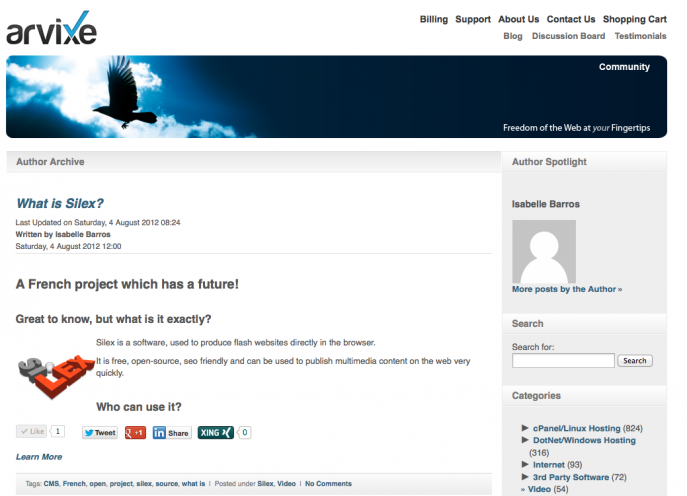Expand the DotNet/Windows Hosting category arrow
Viewport: 687px width, 496px height.
pyautogui.click(x=525, y=439)
